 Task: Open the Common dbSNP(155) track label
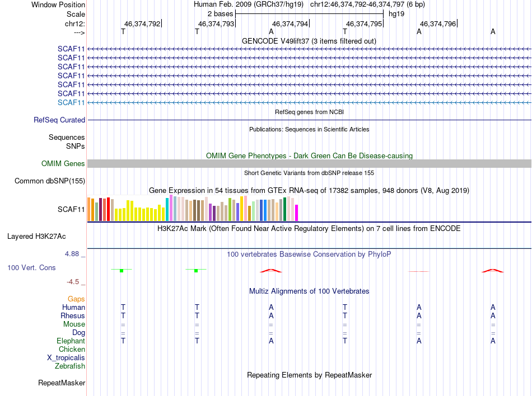click(x=50, y=181)
